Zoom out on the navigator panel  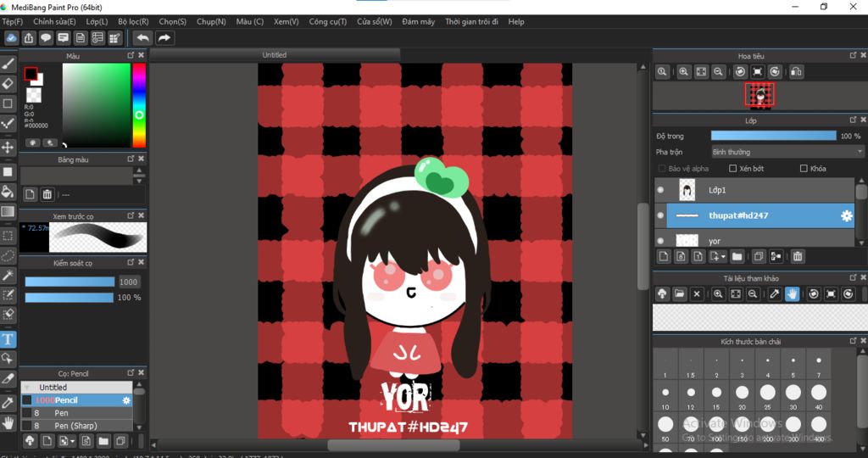(718, 71)
